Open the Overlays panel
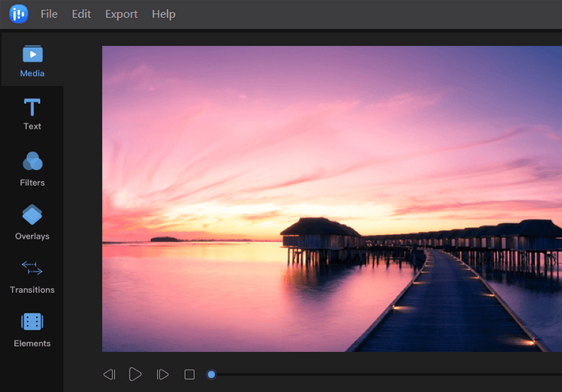 (x=32, y=223)
